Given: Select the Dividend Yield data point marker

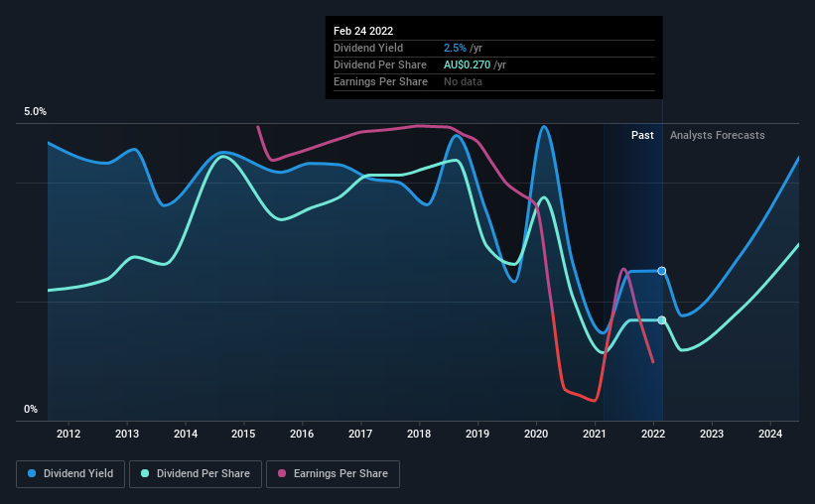Looking at the screenshot, I should pos(662,271).
